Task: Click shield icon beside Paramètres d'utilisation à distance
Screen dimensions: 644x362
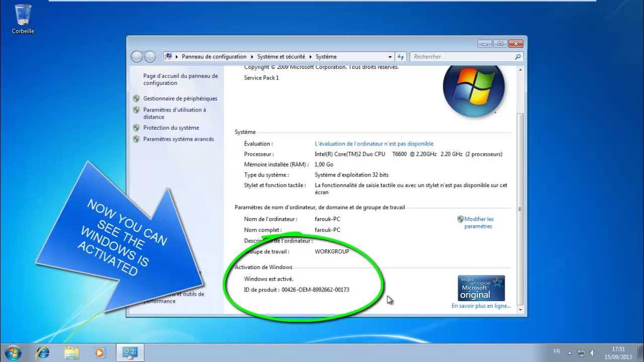Action: (136, 110)
